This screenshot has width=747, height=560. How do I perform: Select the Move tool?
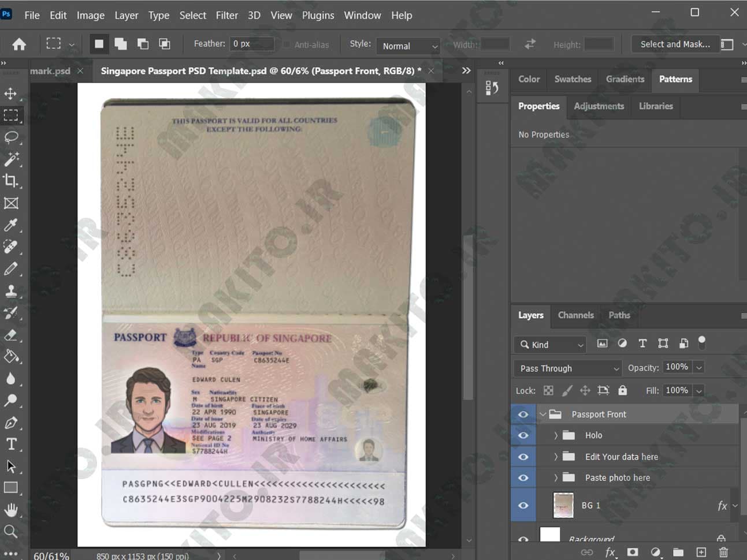click(10, 94)
